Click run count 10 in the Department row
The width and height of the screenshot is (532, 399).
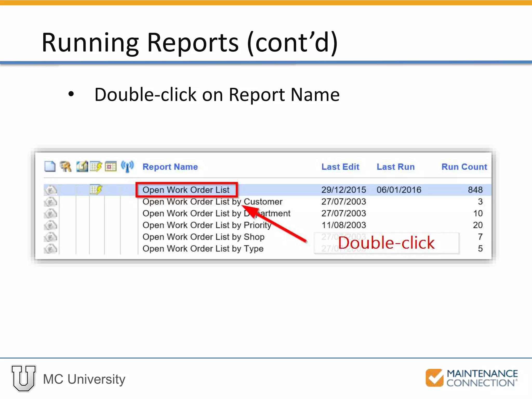[478, 214]
